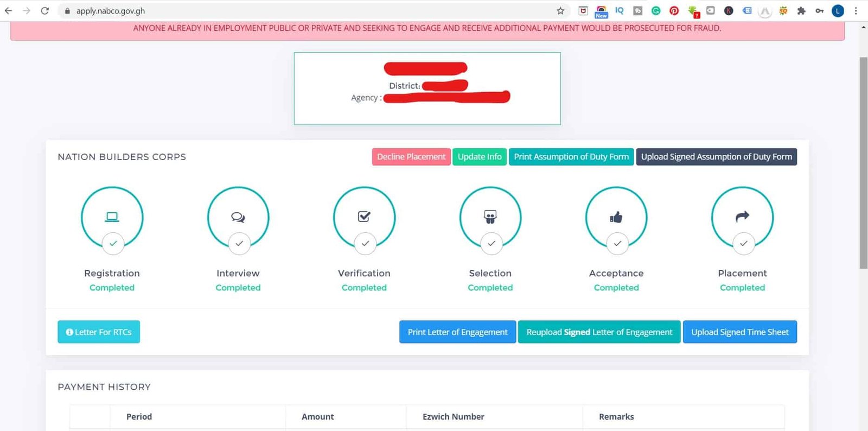Bookmark this page with star icon
Viewport: 868px width, 431px height.
tap(560, 11)
